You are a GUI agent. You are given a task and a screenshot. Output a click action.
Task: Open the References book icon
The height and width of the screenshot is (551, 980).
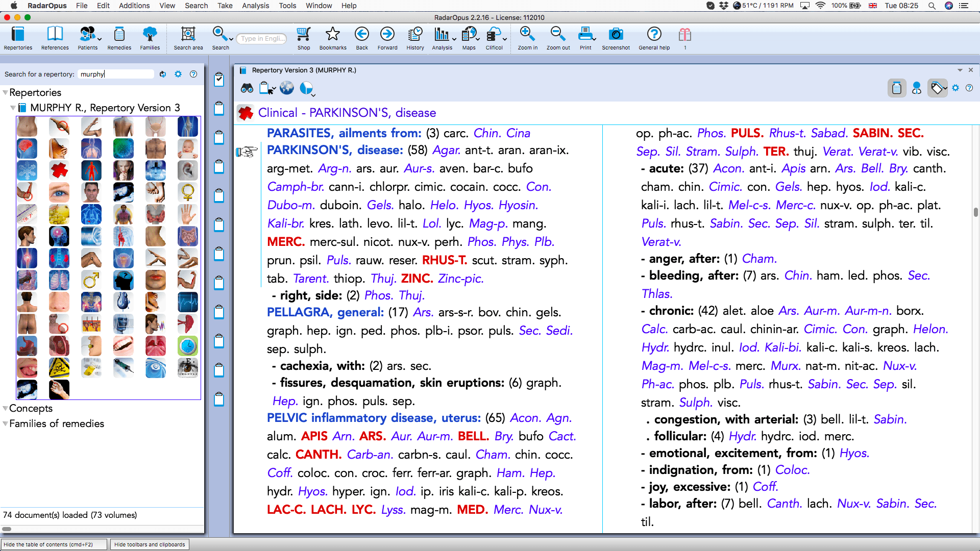[x=55, y=38]
